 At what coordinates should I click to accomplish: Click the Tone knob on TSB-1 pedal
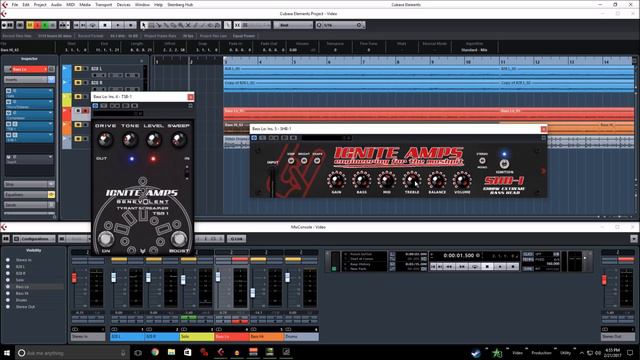coord(130,140)
